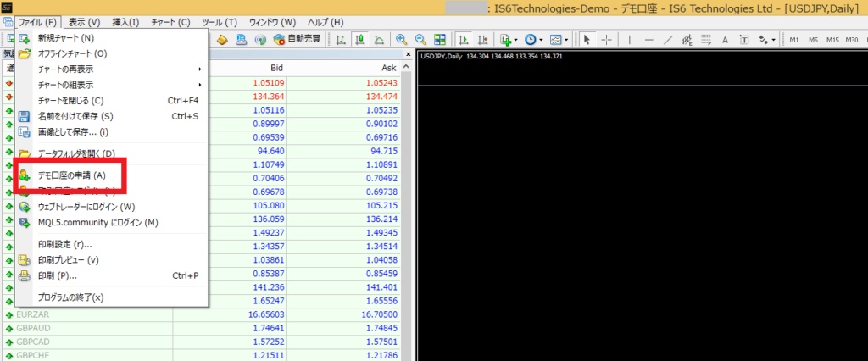The image size is (868, 361).
Task: Choose 新規チャート (N) from the menu
Action: [111, 38]
